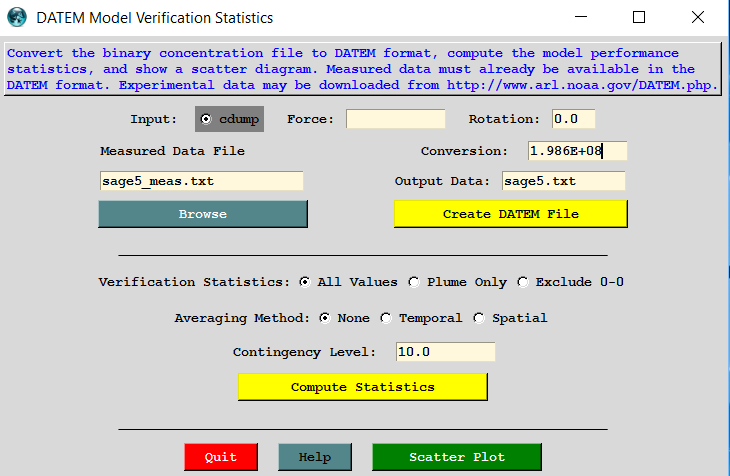This screenshot has width=730, height=476.
Task: Edit the Conversion field 1.986E+08
Action: (x=577, y=151)
